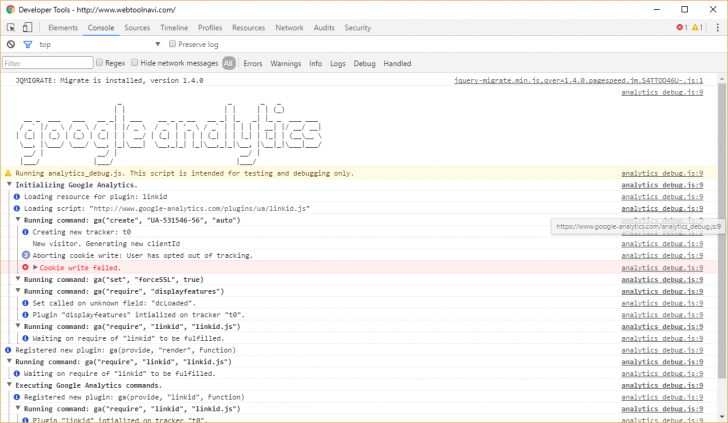This screenshot has width=728, height=423.
Task: Click scrollbar up arrow in console
Action: click(x=722, y=78)
